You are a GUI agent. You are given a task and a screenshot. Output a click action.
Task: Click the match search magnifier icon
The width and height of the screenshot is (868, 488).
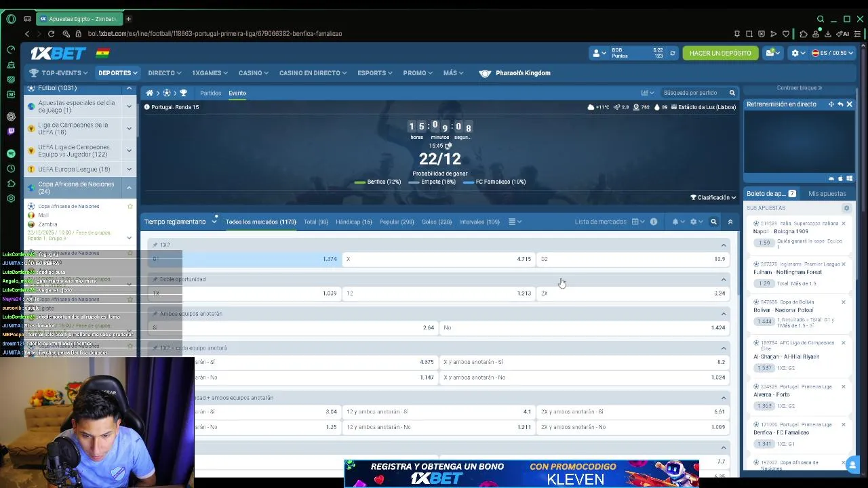[x=732, y=93]
